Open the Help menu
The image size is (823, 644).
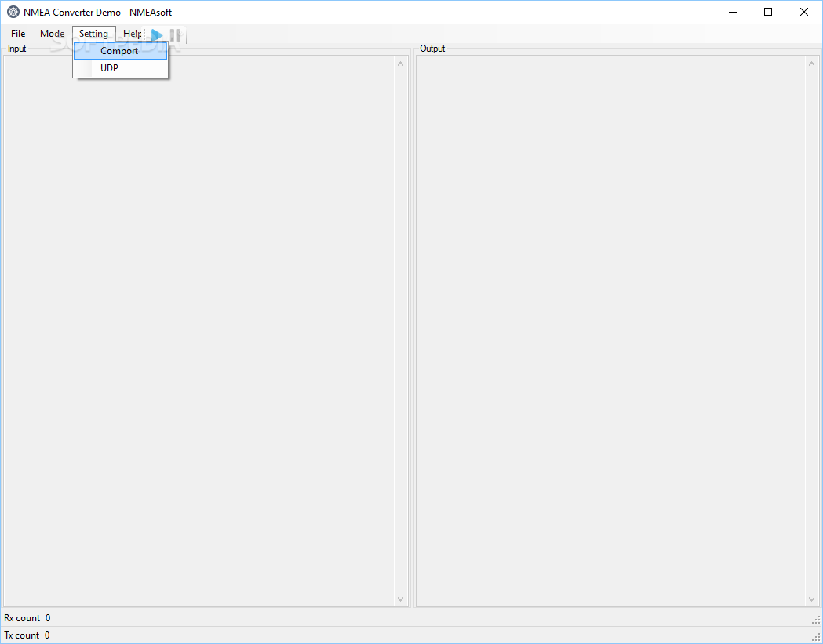[x=132, y=34]
